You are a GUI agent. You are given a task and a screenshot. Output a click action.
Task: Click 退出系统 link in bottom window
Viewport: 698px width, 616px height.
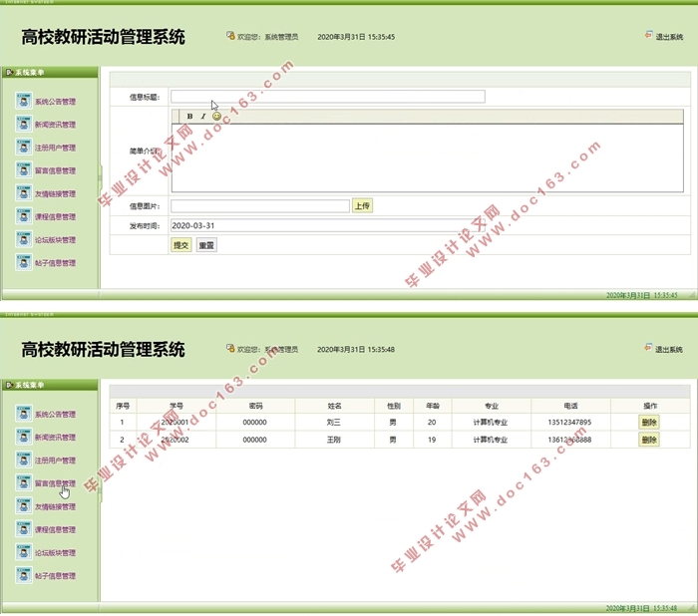pos(669,350)
